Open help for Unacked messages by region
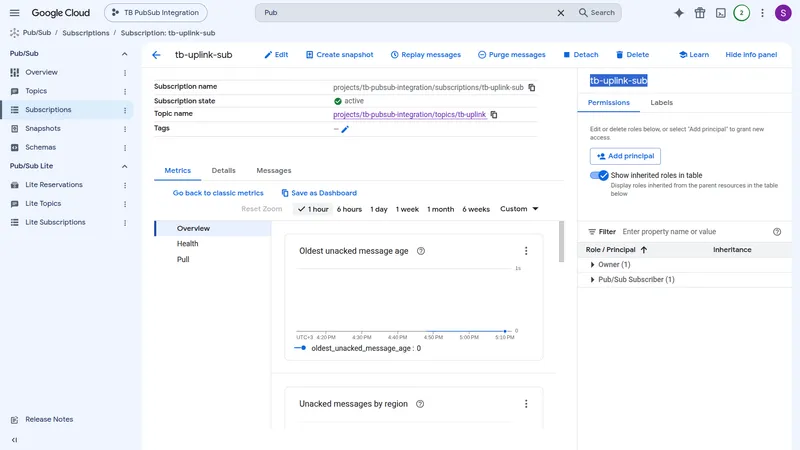800x450 pixels. [420, 404]
